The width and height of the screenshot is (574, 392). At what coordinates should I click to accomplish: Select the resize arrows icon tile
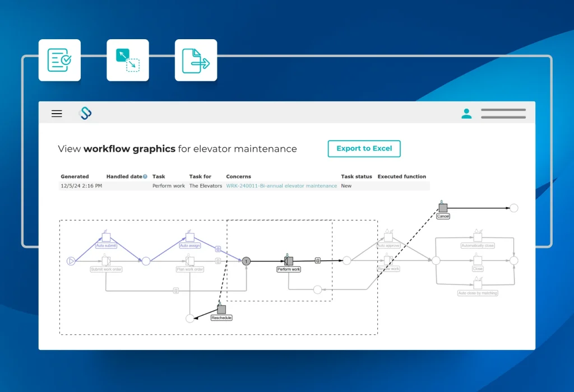pyautogui.click(x=128, y=60)
